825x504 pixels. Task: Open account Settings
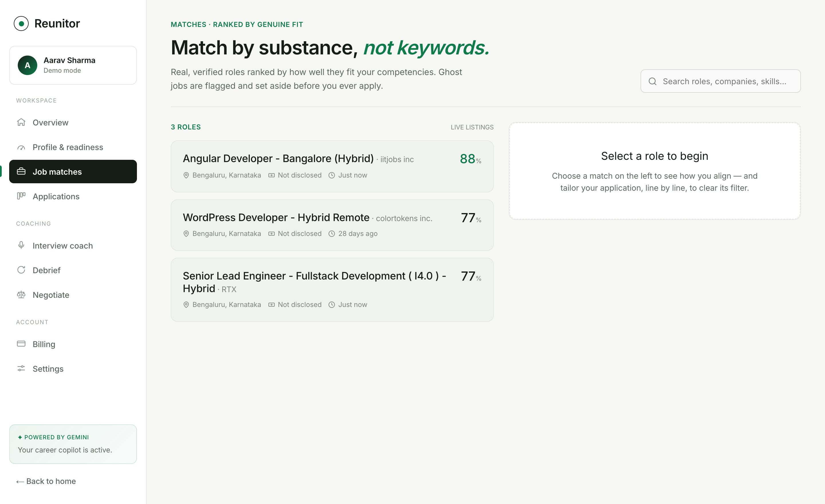click(73, 369)
